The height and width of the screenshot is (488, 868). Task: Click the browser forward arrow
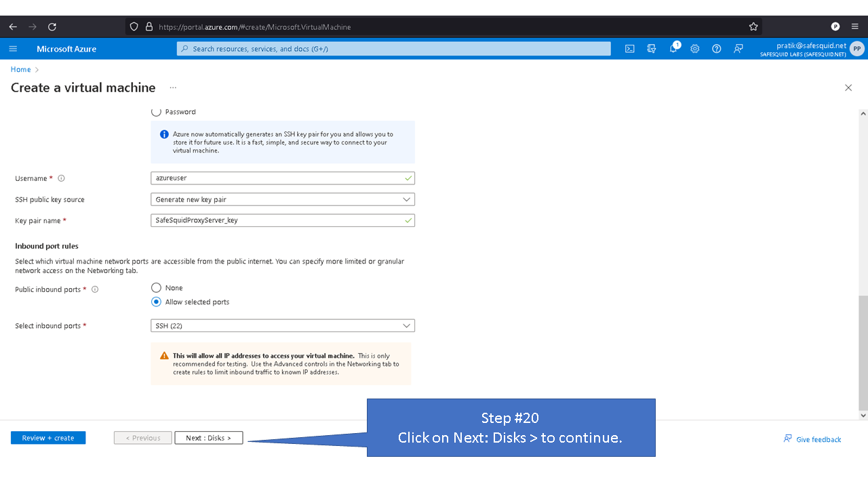33,26
